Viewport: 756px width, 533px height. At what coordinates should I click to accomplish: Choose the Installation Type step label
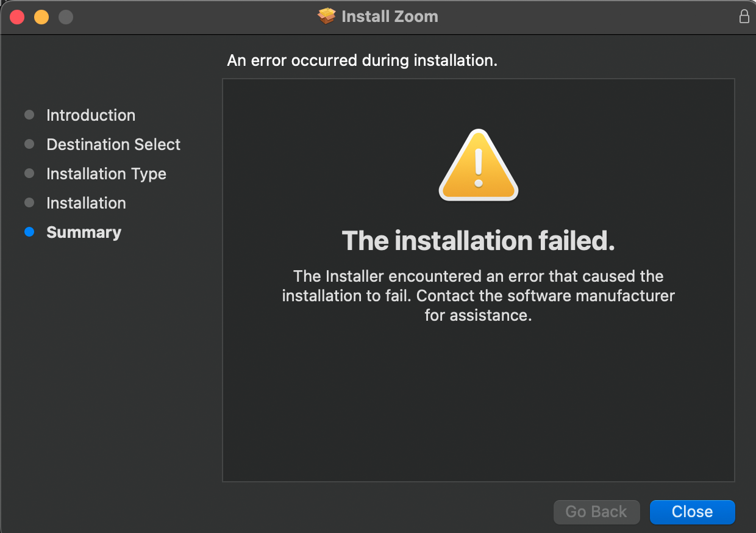point(106,174)
